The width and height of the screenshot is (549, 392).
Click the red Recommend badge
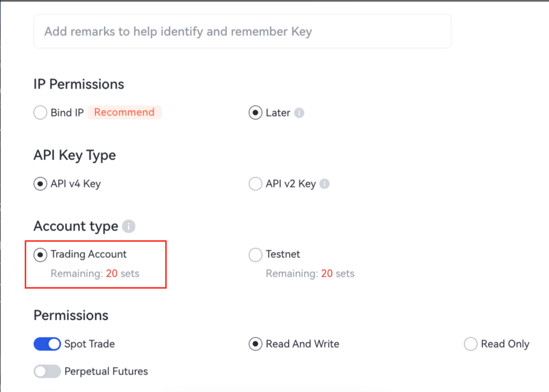[x=124, y=112]
